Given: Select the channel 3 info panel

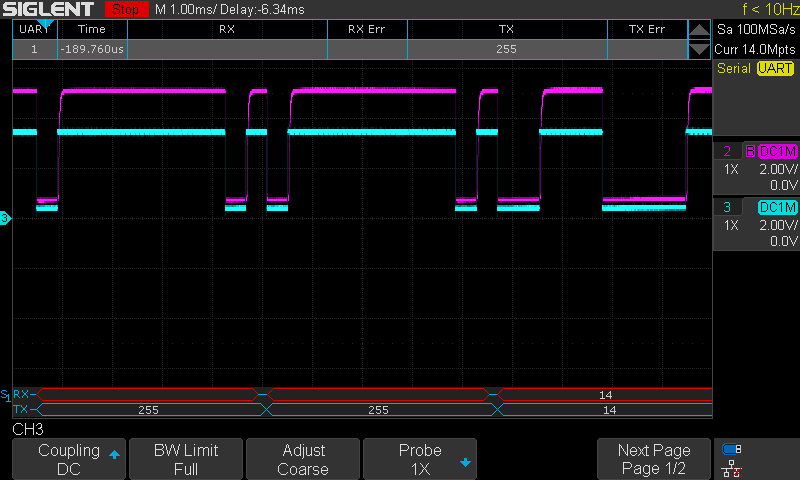Looking at the screenshot, I should tap(756, 224).
